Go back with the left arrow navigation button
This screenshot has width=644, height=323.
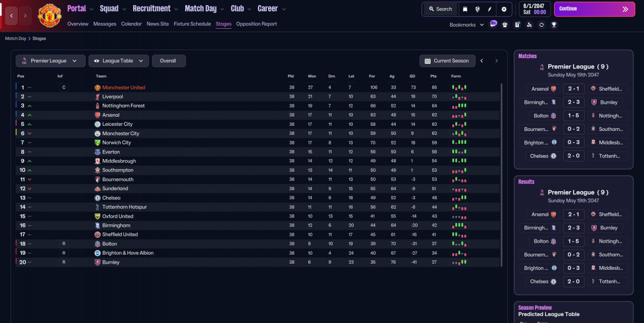coord(12,16)
